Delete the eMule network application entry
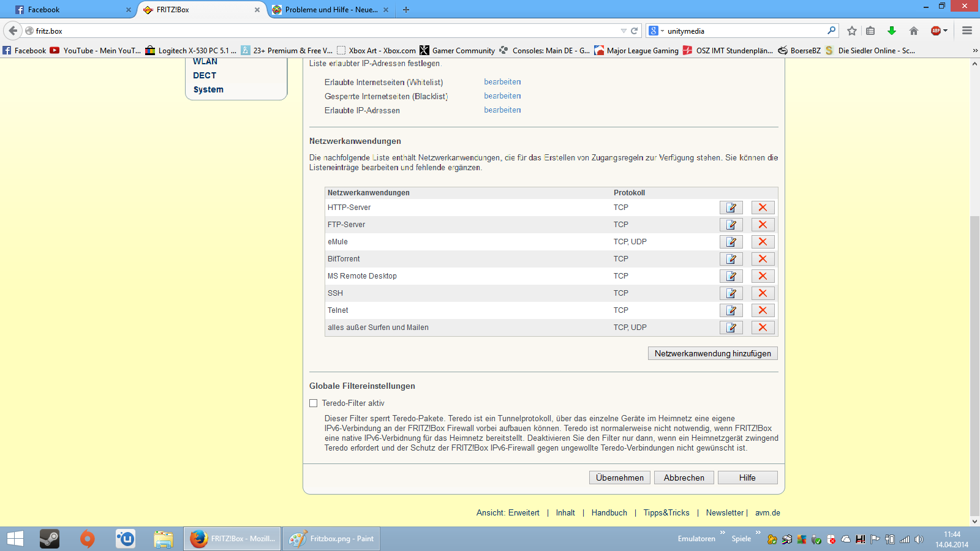Screen dimensions: 980x551 [763, 242]
